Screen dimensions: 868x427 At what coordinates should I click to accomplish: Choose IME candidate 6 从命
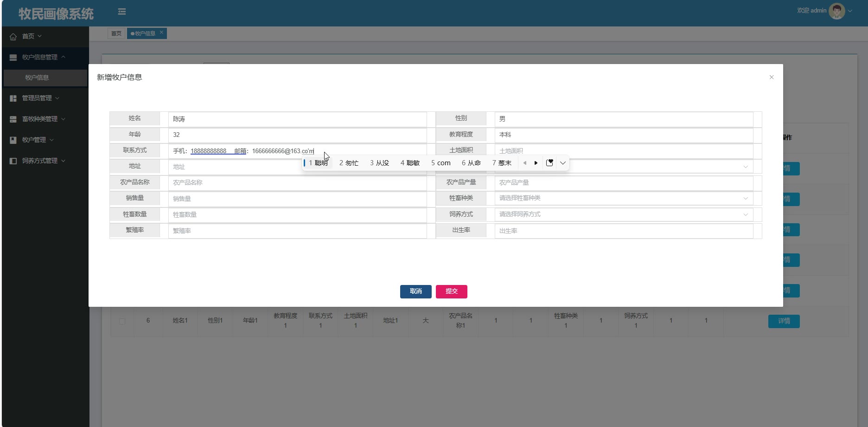tap(471, 163)
